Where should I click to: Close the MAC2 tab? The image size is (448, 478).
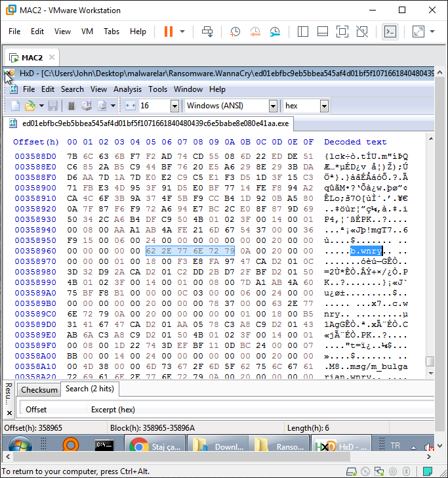52,57
